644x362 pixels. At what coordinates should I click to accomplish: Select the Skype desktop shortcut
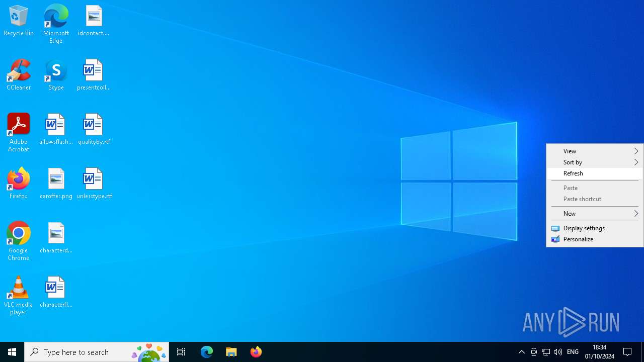56,75
